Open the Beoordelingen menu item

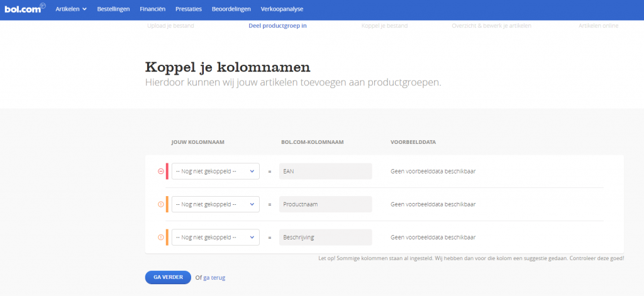pos(231,9)
